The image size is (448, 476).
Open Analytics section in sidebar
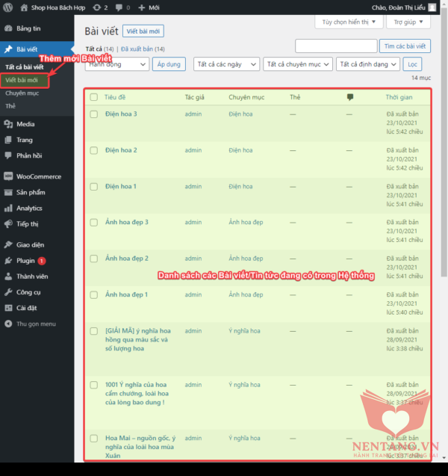(29, 208)
